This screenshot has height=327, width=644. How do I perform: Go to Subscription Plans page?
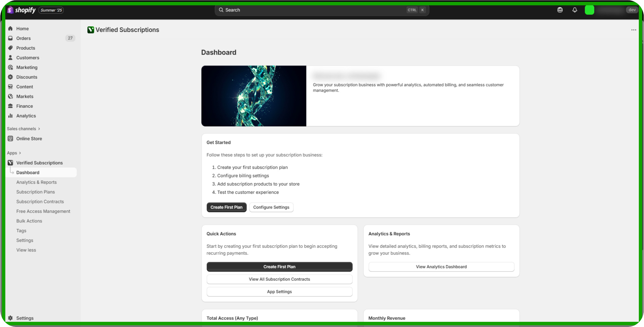(36, 192)
